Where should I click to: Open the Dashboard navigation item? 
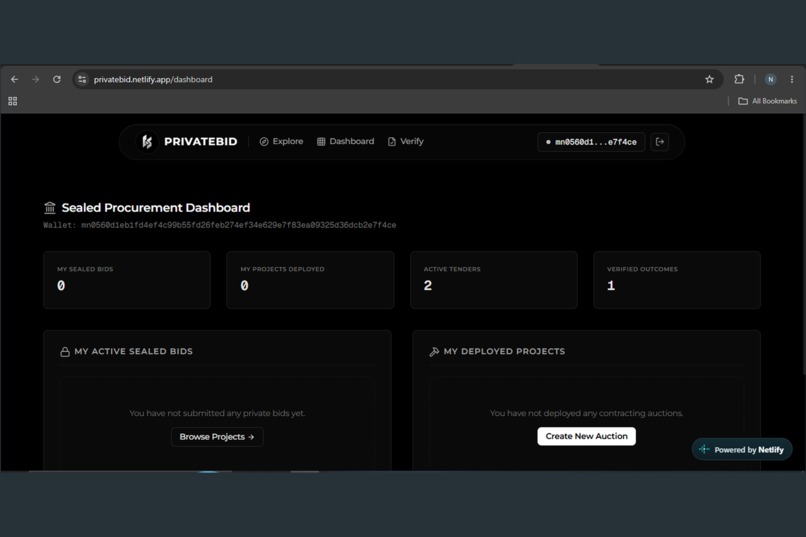[x=345, y=141]
